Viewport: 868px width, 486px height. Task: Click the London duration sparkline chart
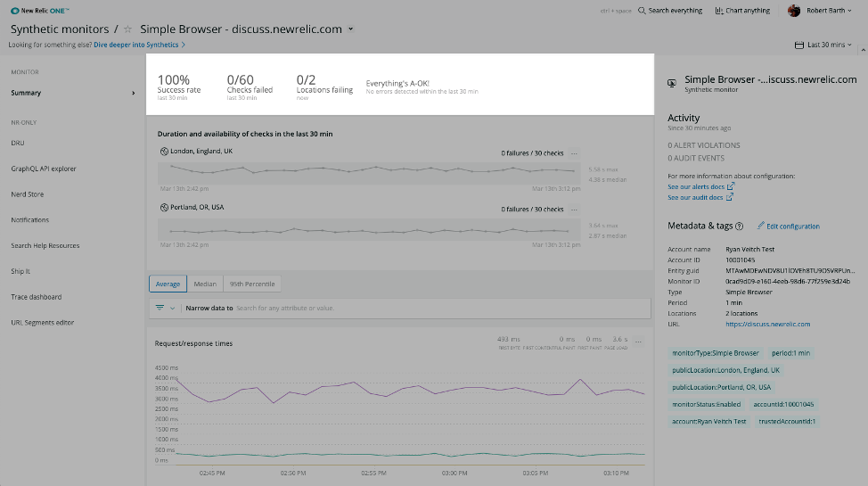coord(369,174)
